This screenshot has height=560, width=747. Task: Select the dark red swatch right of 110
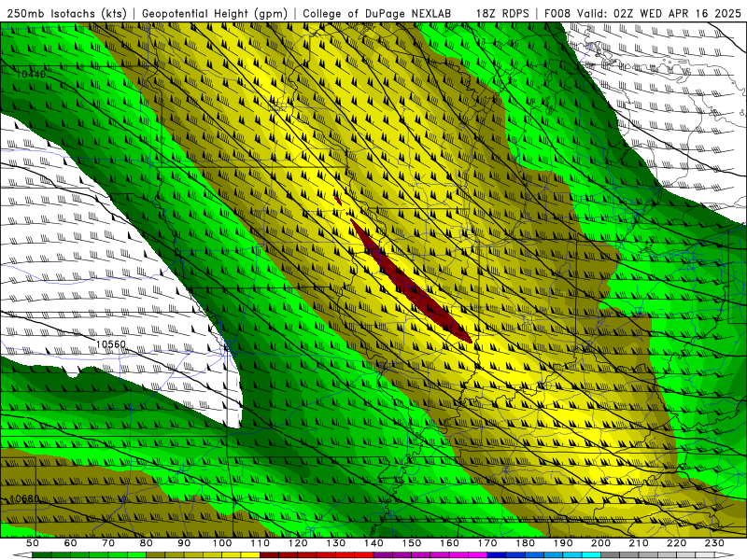click(x=270, y=555)
